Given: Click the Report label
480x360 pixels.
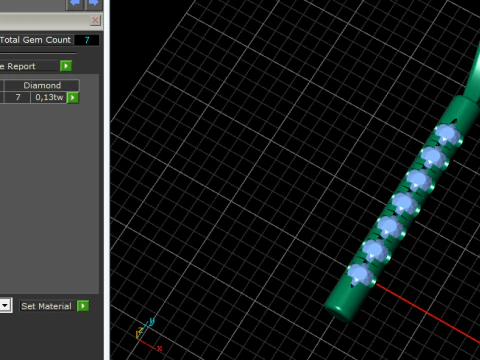Looking at the screenshot, I should click(x=21, y=66).
